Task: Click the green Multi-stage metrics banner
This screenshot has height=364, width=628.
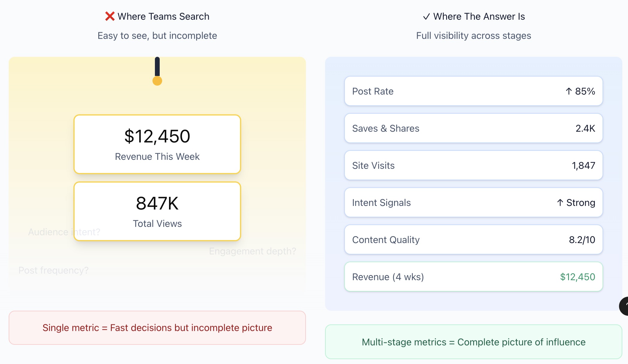Action: click(473, 342)
